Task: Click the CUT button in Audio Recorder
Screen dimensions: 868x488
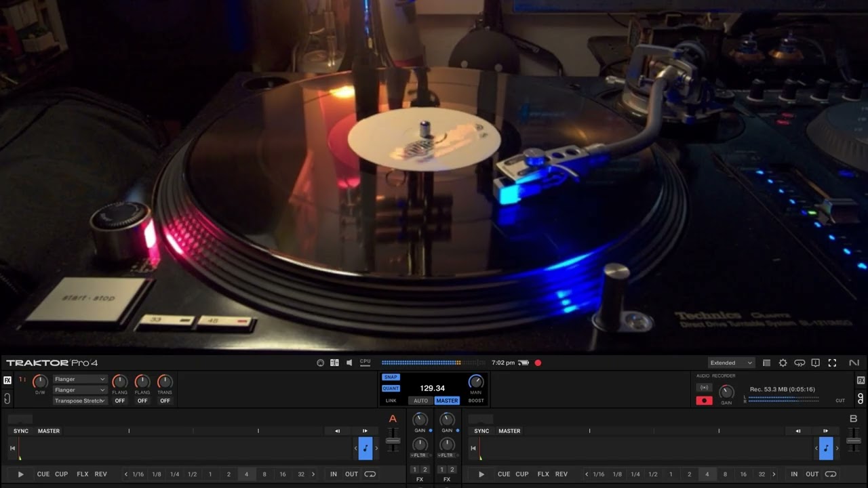Action: 840,401
